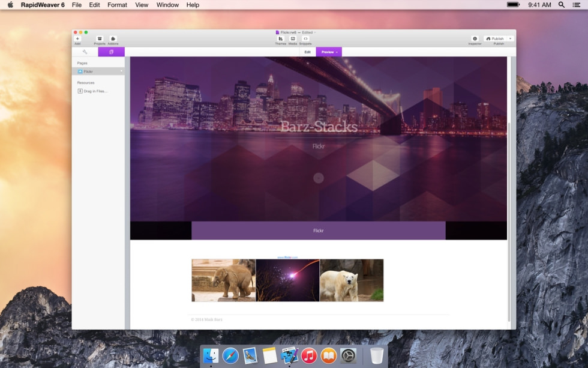Click the Add page plus icon
Screen dimensions: 588x368
pos(77,38)
